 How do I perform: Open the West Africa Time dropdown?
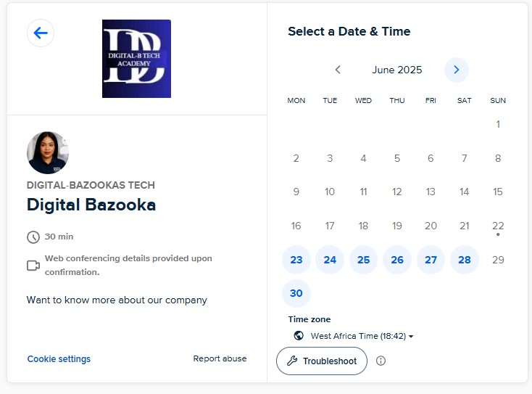tap(362, 336)
